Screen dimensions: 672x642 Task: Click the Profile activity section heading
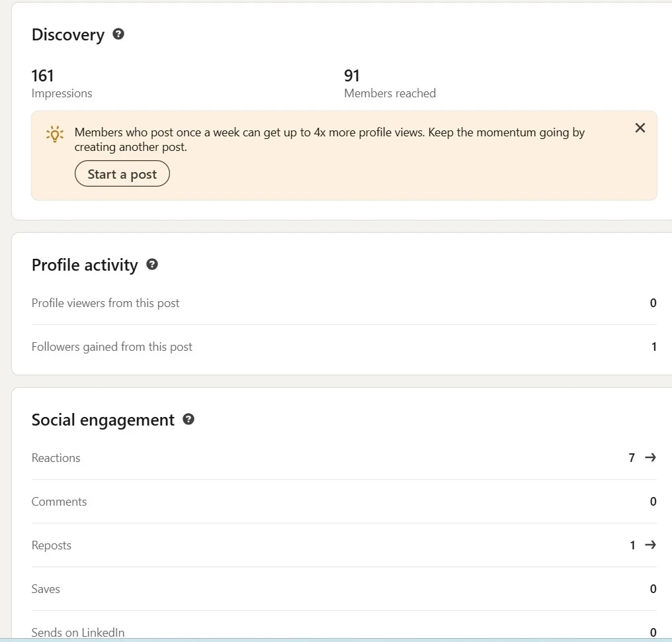coord(85,264)
